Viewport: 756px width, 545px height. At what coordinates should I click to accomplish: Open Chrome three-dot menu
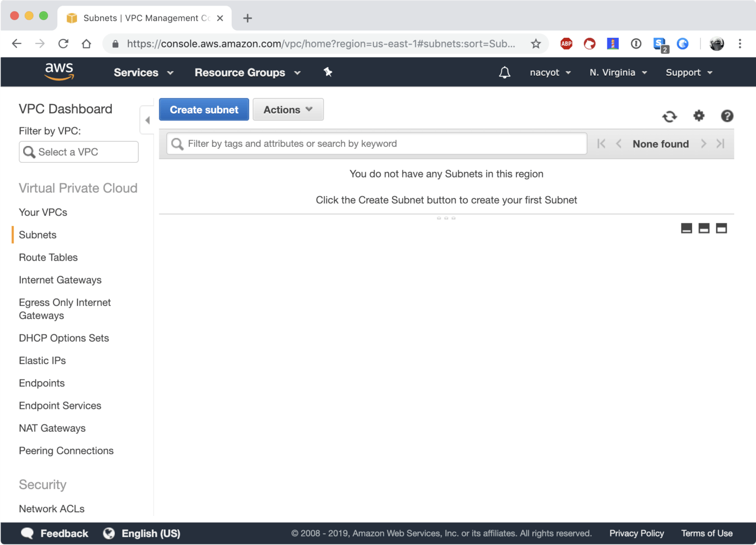[740, 44]
